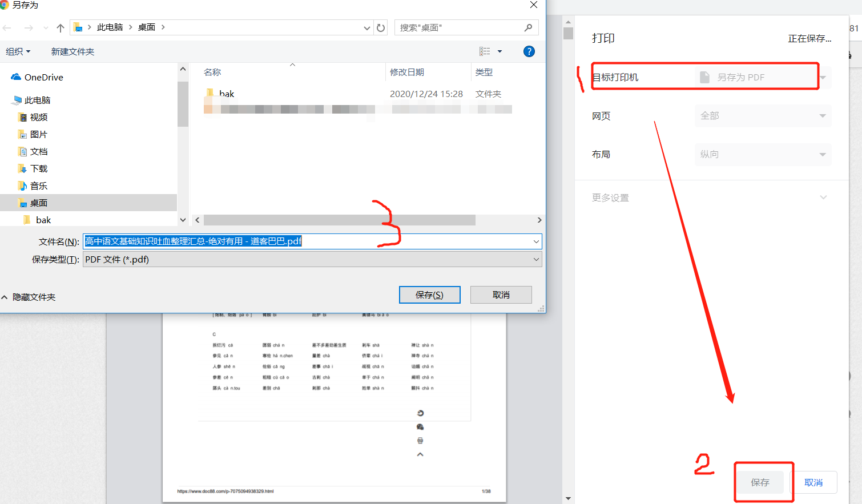Open help via the blue question mark icon
Screen dimensions: 862x504
point(529,51)
